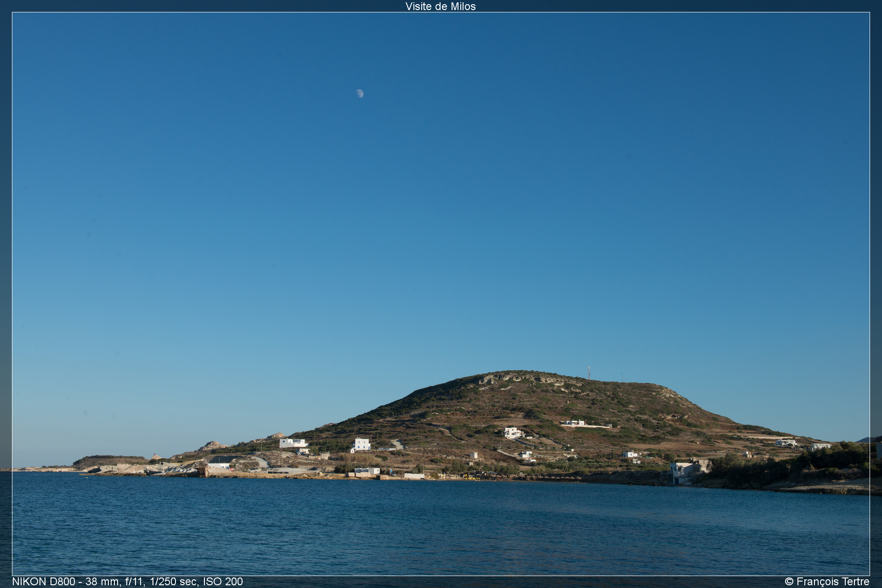Click the 'Visite de Milos' title text
Screen dimensions: 882x588
[441, 6]
